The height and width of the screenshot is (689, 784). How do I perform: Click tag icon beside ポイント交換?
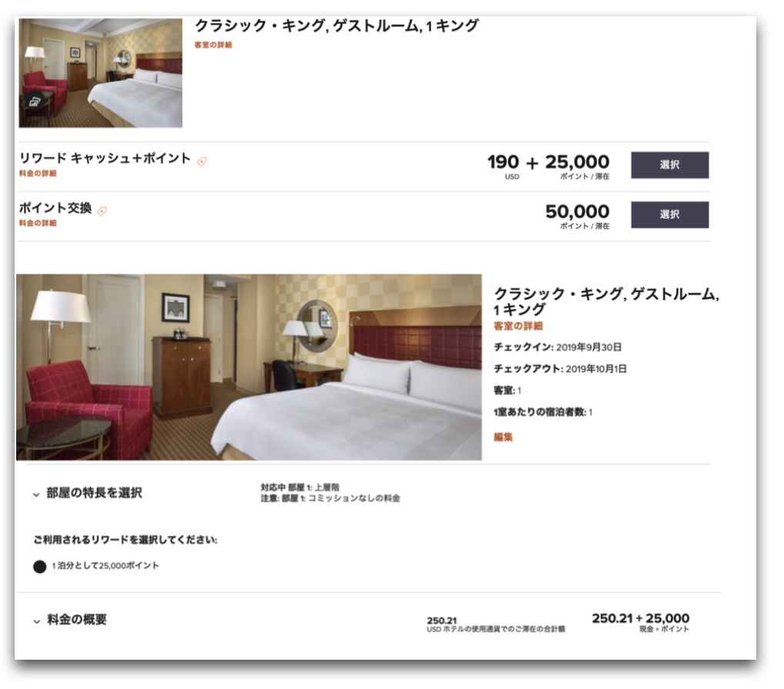pyautogui.click(x=102, y=210)
